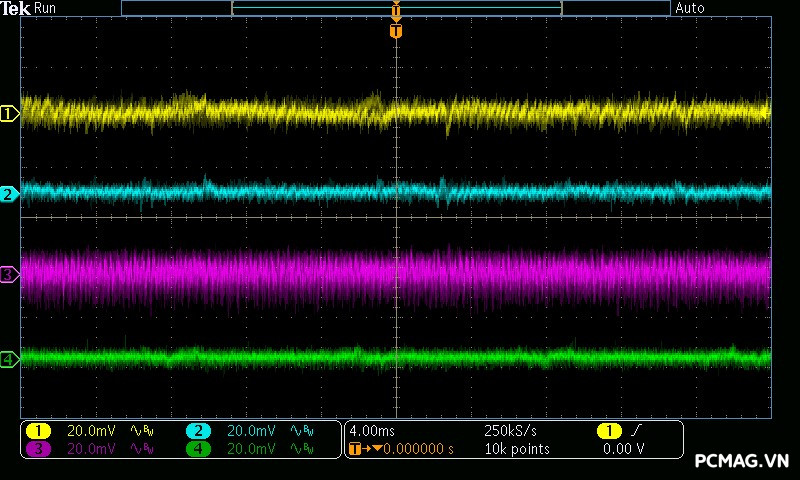800x480 pixels.
Task: Select the cyan channel 2 badge in readout
Action: [199, 431]
